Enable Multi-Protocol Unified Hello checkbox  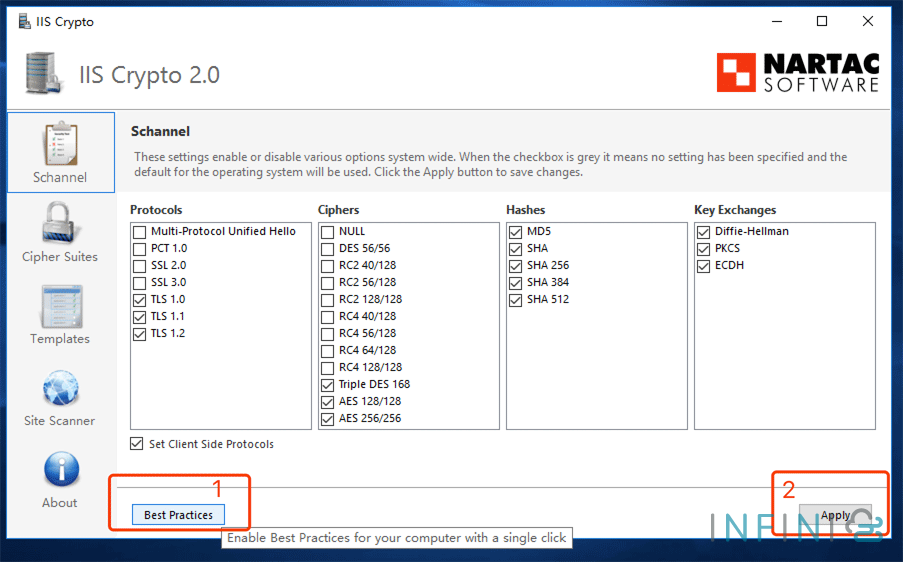pyautogui.click(x=139, y=232)
